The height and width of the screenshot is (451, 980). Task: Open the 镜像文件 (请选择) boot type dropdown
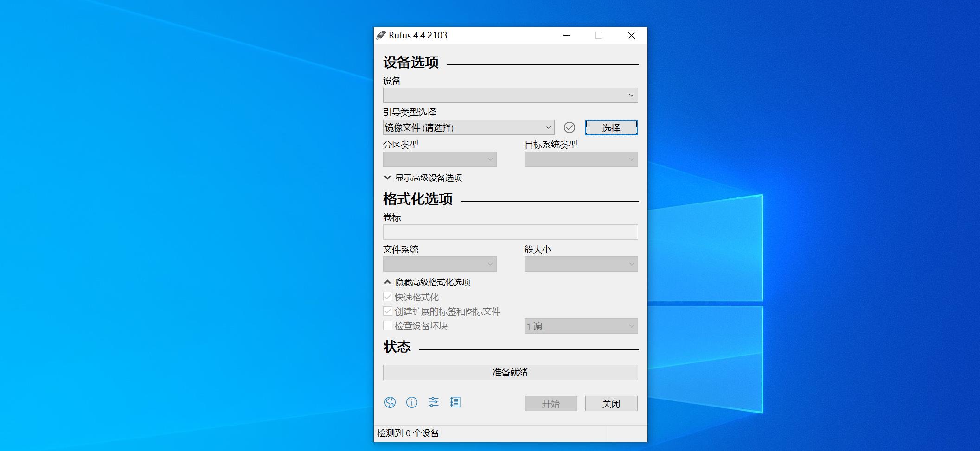pyautogui.click(x=468, y=127)
